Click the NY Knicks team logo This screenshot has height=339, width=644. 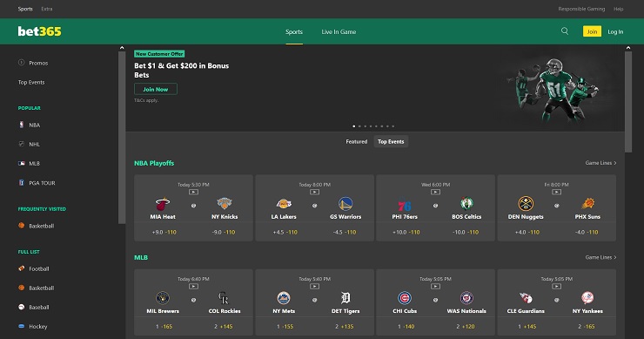[225, 204]
